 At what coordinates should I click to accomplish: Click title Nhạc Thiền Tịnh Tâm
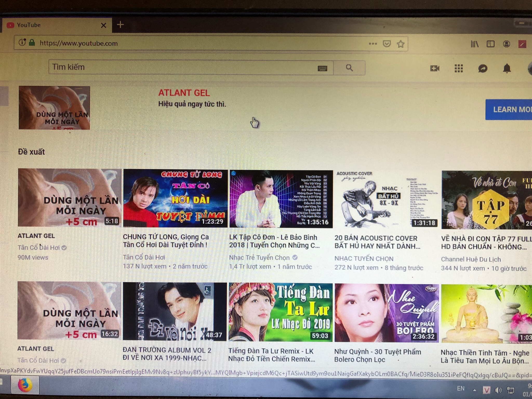485,357
